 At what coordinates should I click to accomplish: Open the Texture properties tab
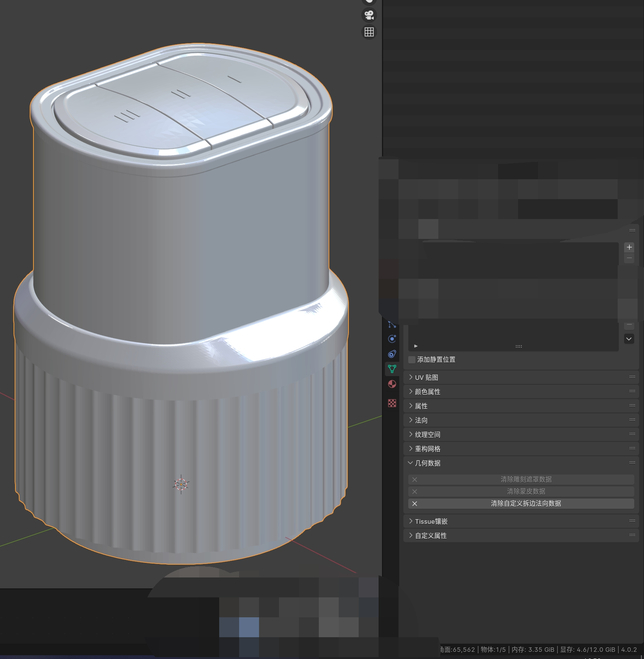tap(392, 403)
